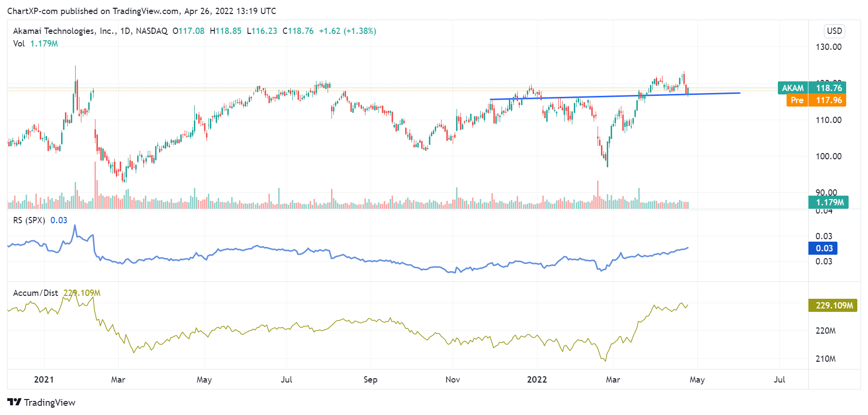Viewport: 868px width, 415px height.
Task: Click the AKAM price label 118.76
Action: pyautogui.click(x=812, y=88)
